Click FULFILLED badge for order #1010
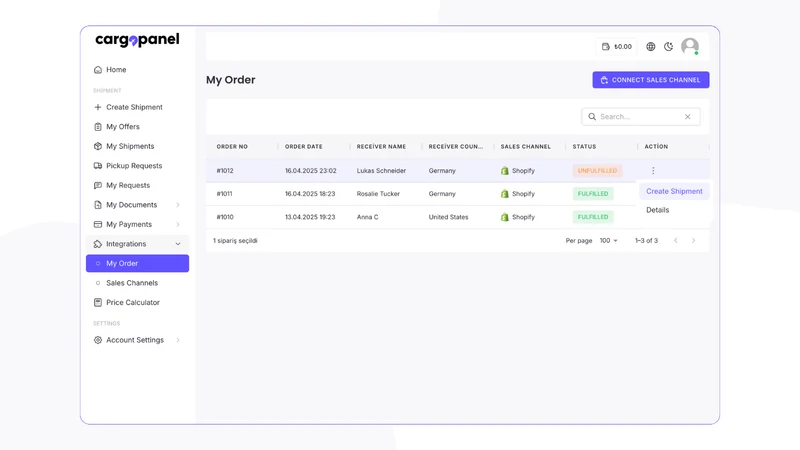Screen dimensions: 800x450 (x=593, y=217)
